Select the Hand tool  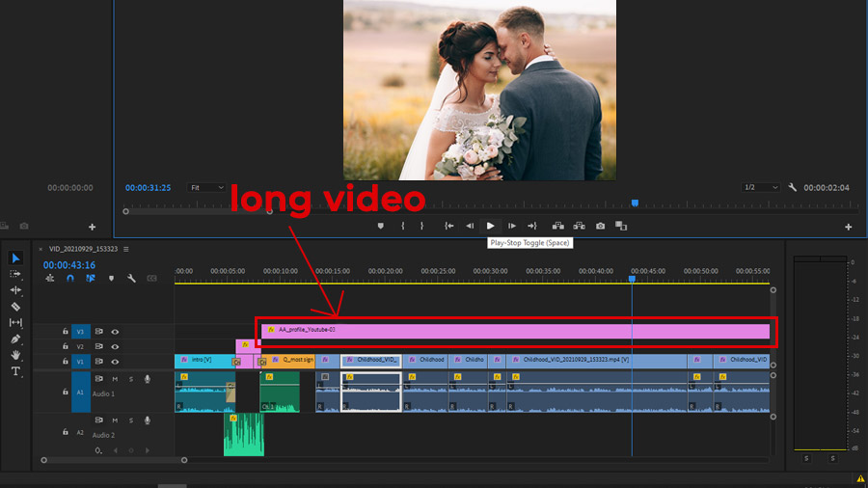tap(15, 355)
